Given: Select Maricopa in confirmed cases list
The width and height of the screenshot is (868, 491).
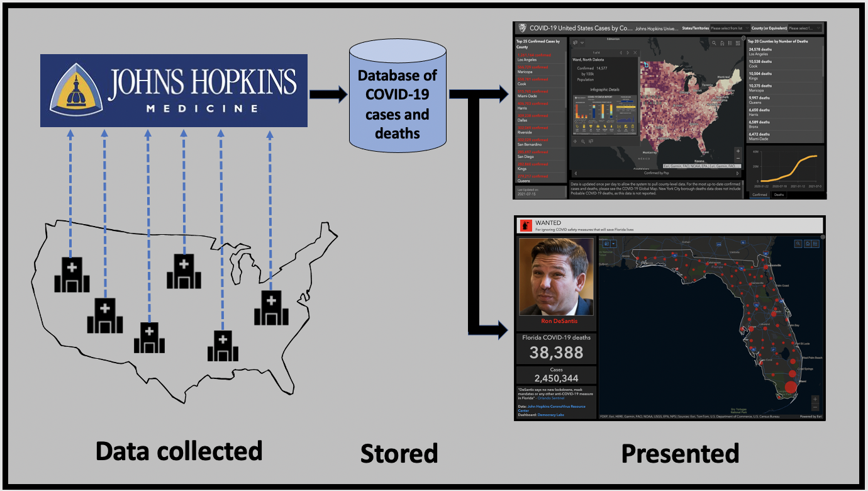Looking at the screenshot, I should (540, 69).
